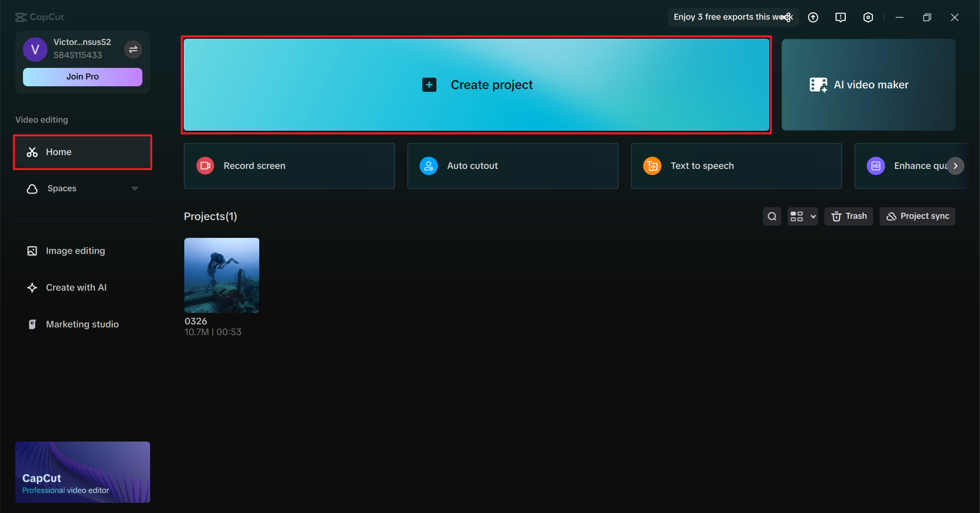The width and height of the screenshot is (980, 513).
Task: Click the Join Pro button
Action: [82, 77]
